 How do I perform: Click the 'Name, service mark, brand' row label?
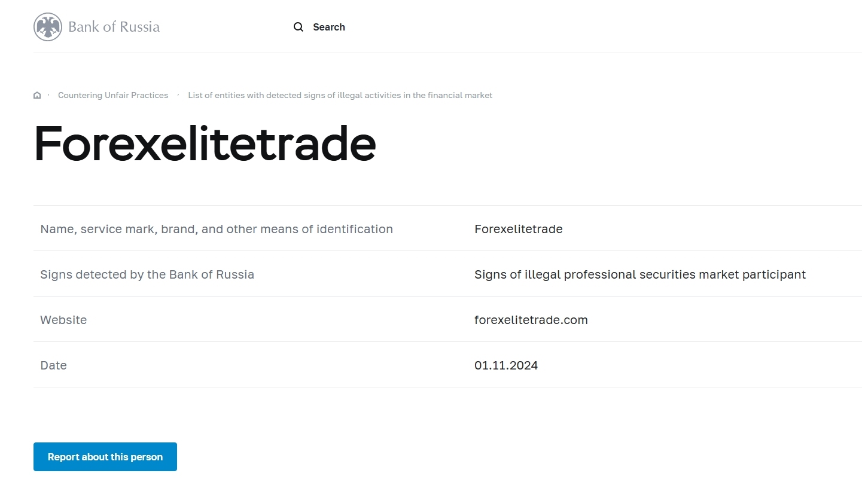[217, 229]
